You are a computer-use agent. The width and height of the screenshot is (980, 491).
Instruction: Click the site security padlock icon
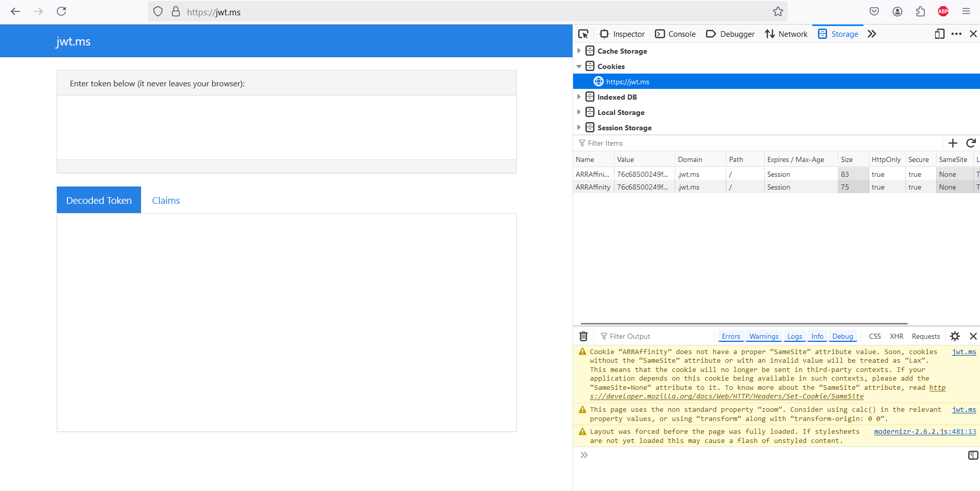point(176,11)
